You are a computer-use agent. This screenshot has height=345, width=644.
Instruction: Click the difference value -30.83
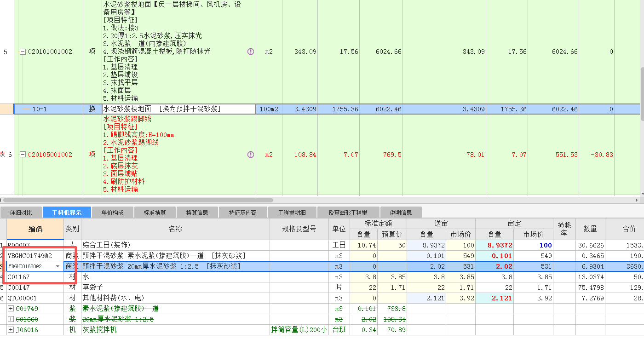[x=602, y=155]
